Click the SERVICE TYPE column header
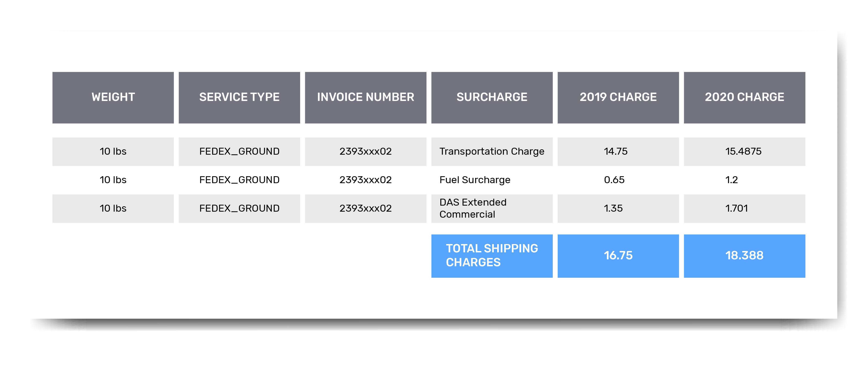 point(239,97)
